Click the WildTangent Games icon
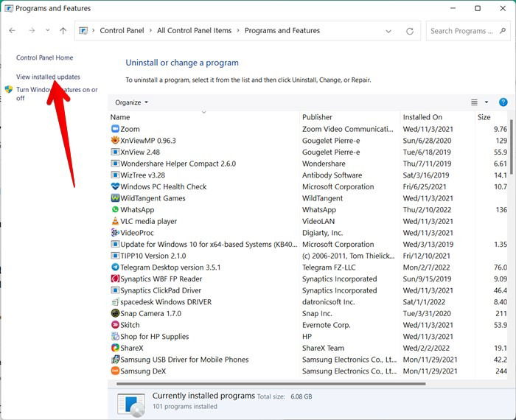This screenshot has width=516, height=420. [115, 197]
